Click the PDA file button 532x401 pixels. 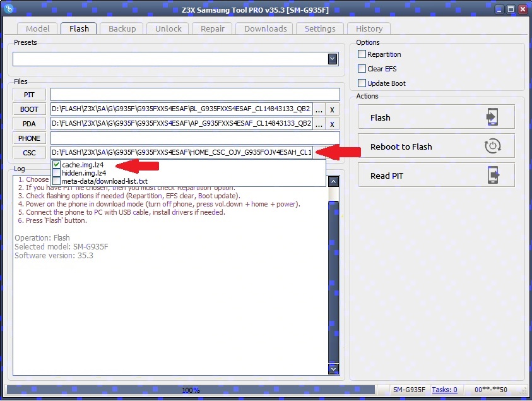pyautogui.click(x=29, y=124)
